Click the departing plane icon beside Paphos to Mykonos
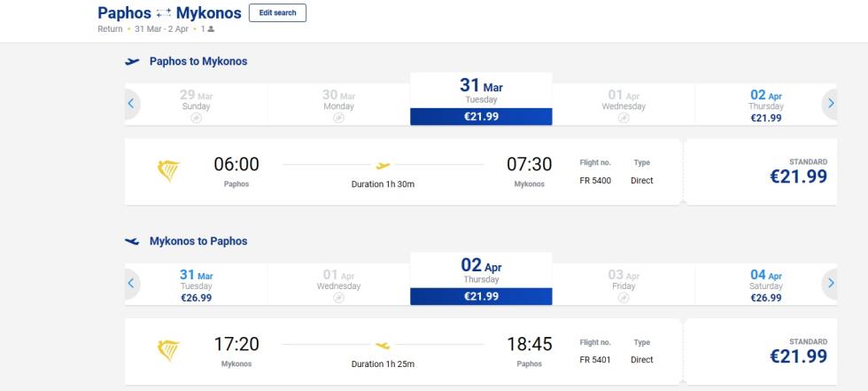 click(132, 61)
